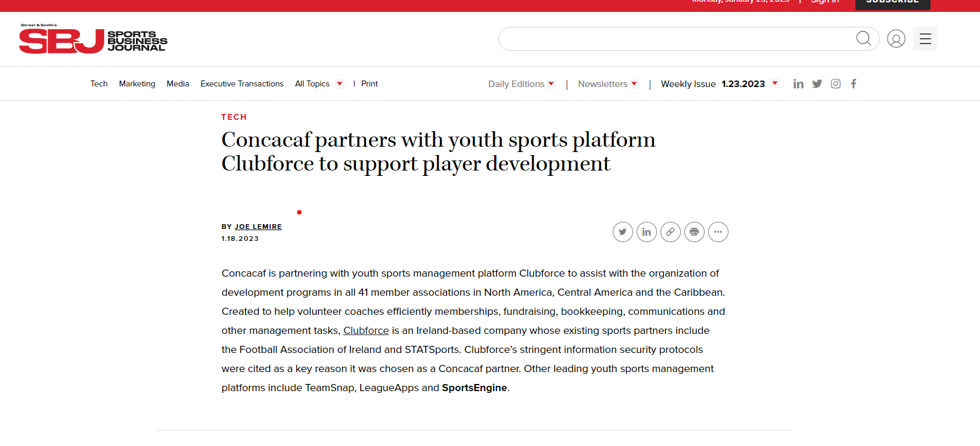Click the SportsEngine bold link
The width and height of the screenshot is (980, 446).
point(475,388)
